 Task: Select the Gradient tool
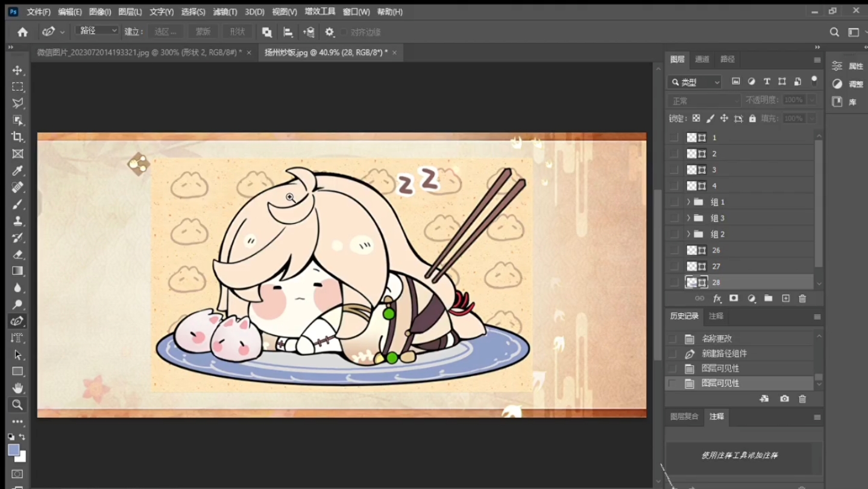(17, 271)
